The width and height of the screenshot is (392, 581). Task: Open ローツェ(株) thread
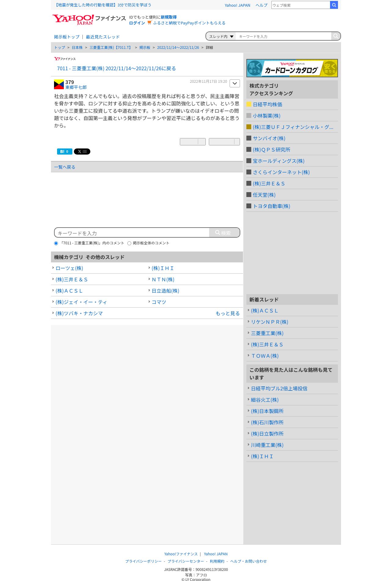click(69, 268)
